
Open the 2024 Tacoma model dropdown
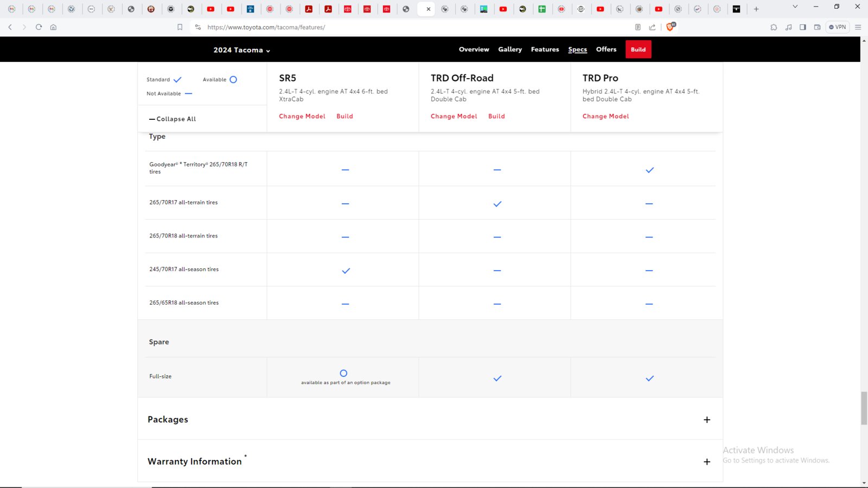(241, 50)
